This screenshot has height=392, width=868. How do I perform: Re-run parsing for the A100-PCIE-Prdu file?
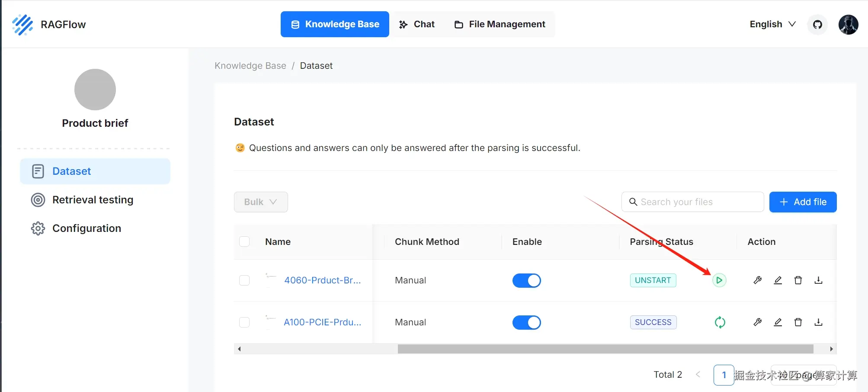(720, 322)
